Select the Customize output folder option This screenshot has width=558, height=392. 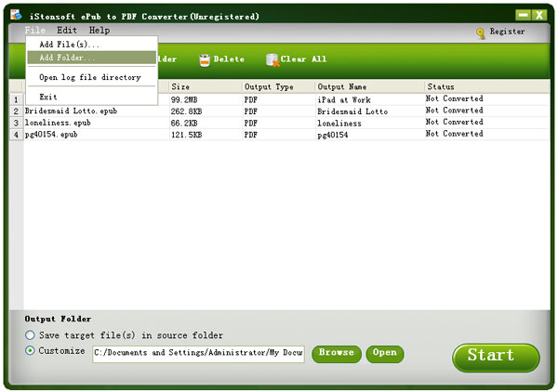31,351
